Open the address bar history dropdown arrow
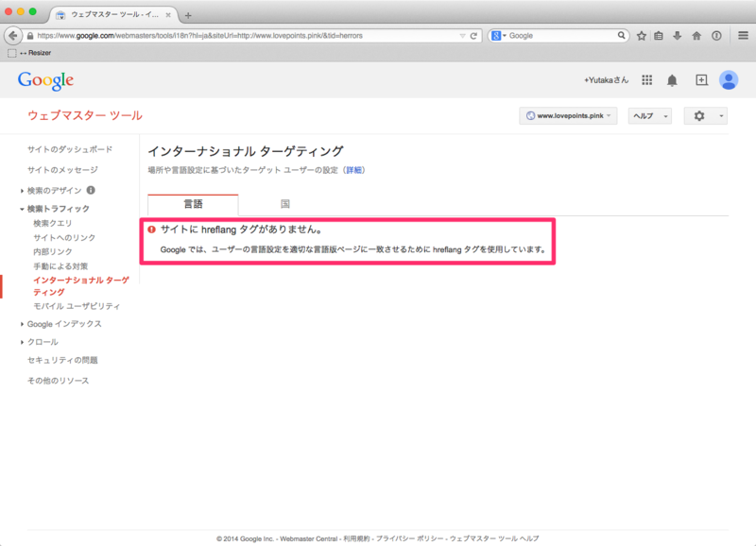This screenshot has width=756, height=546. [x=462, y=36]
